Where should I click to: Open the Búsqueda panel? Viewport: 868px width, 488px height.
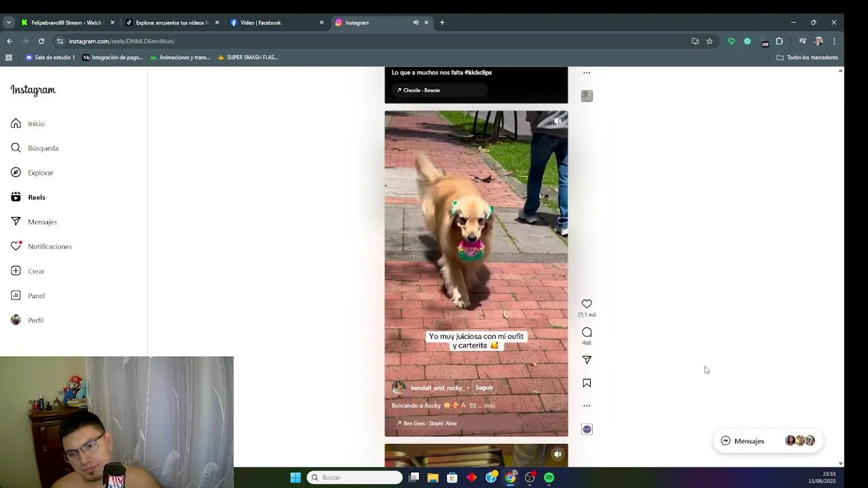point(35,148)
